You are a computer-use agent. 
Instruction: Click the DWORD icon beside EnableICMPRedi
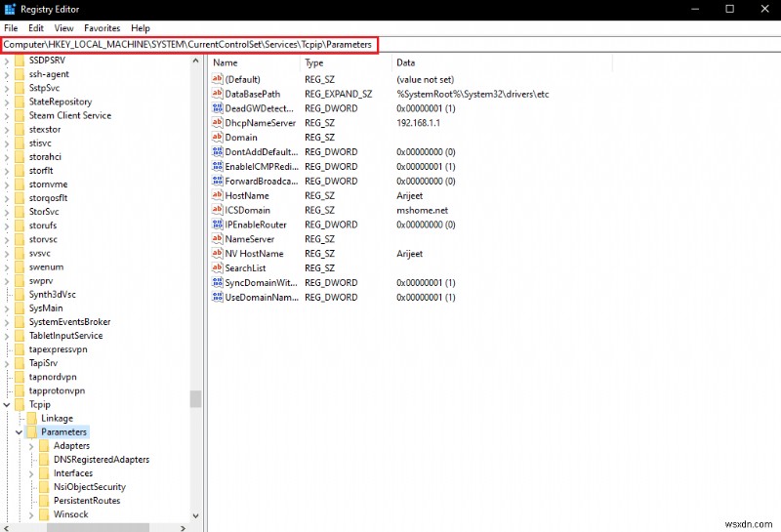tap(217, 166)
